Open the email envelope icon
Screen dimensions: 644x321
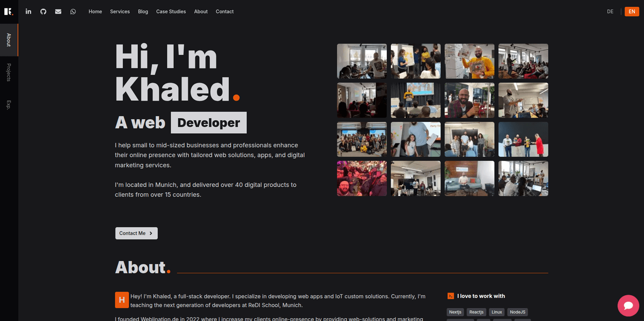[x=58, y=11]
